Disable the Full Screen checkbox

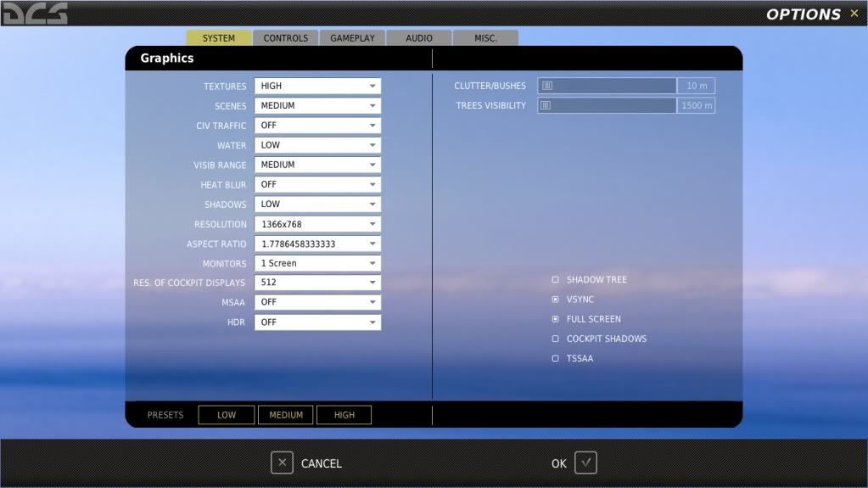pos(556,319)
